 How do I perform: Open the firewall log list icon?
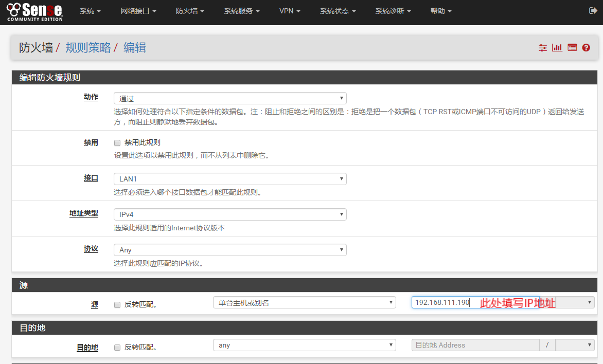tap(572, 48)
